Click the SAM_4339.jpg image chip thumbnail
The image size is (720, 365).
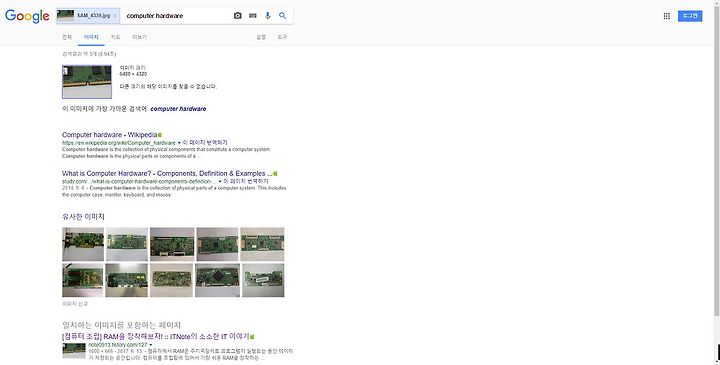click(x=65, y=16)
